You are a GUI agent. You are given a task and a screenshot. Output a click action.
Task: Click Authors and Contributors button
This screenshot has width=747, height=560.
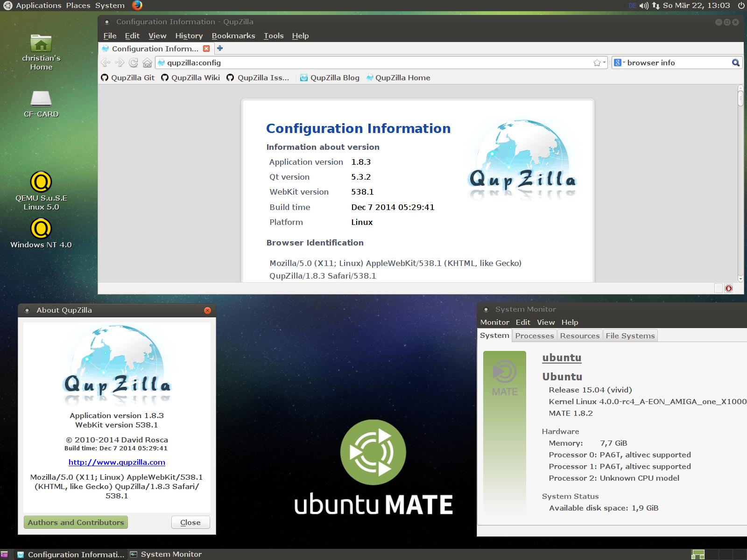76,522
